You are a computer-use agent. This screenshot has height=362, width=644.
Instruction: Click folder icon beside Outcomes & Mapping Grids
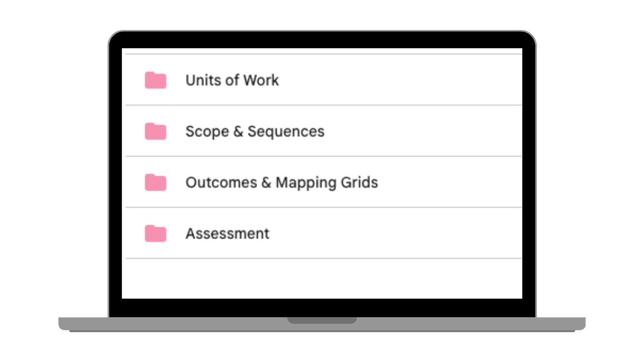click(x=155, y=182)
